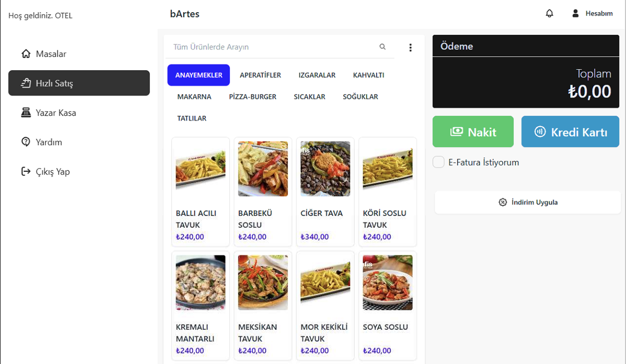Open the Hesabım account menu
The width and height of the screenshot is (626, 364).
[593, 13]
